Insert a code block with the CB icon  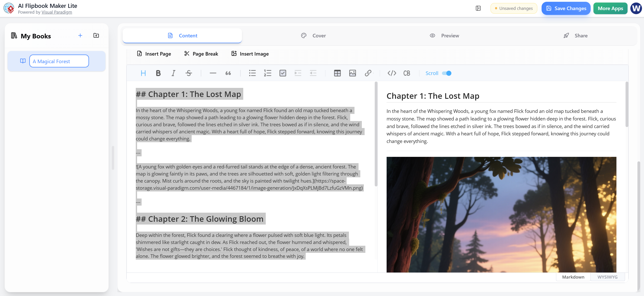coord(407,73)
